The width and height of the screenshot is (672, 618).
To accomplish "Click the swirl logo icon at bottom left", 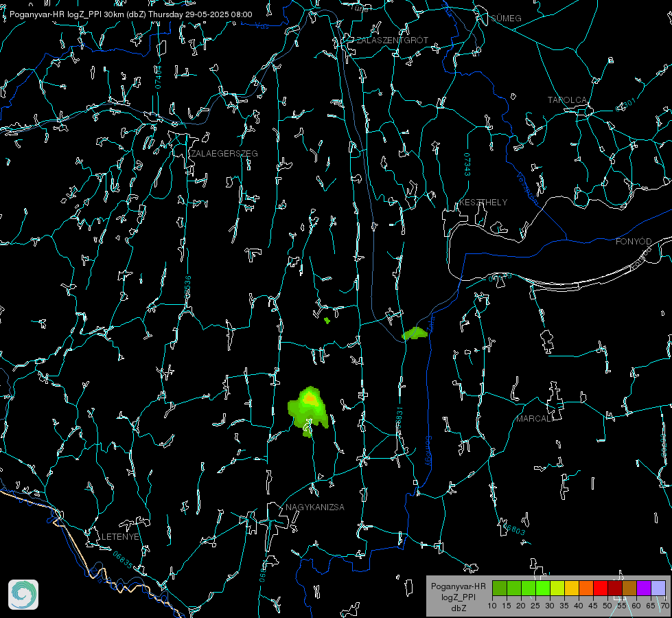I will [23, 595].
